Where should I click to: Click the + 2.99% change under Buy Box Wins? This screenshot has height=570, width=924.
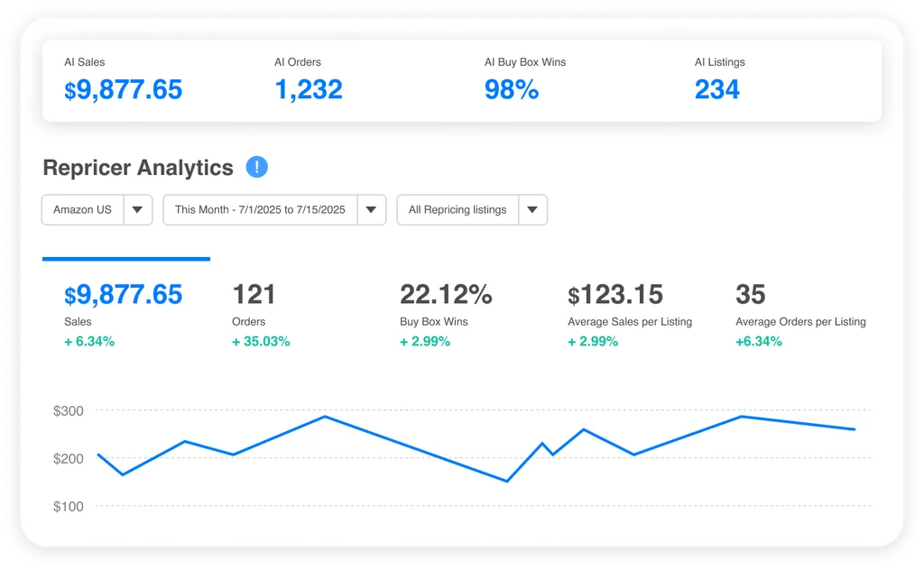pyautogui.click(x=425, y=342)
